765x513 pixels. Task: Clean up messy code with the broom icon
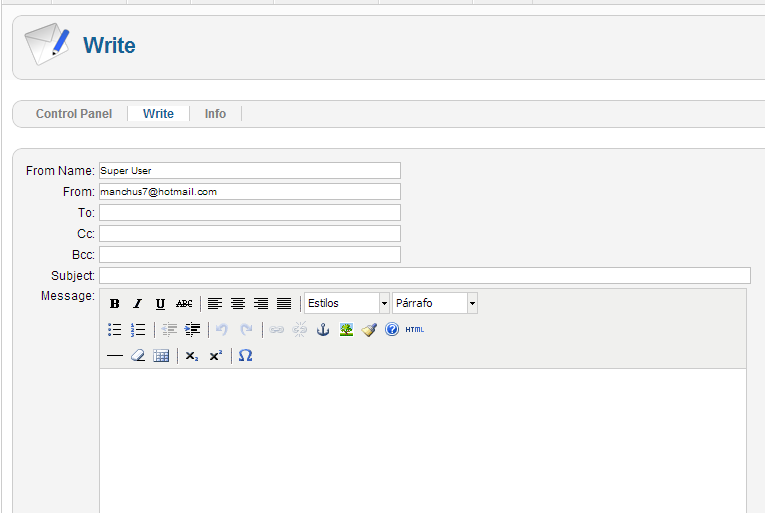369,330
